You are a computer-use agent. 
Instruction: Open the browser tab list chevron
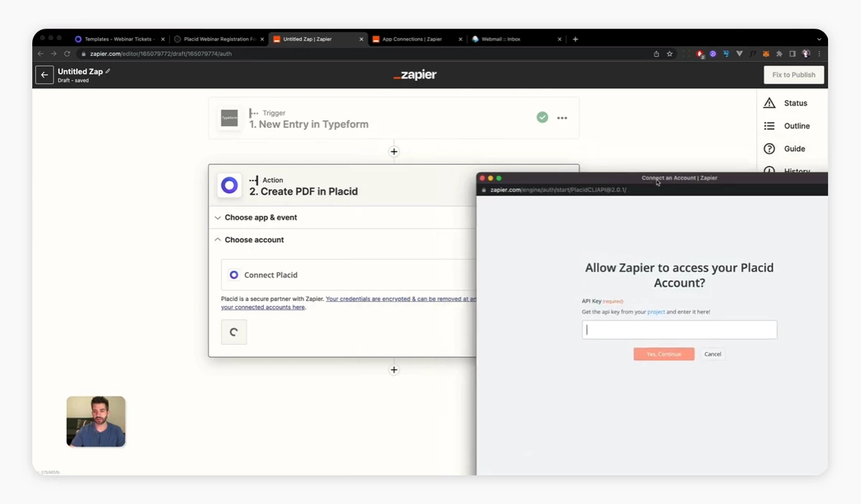[x=819, y=39]
